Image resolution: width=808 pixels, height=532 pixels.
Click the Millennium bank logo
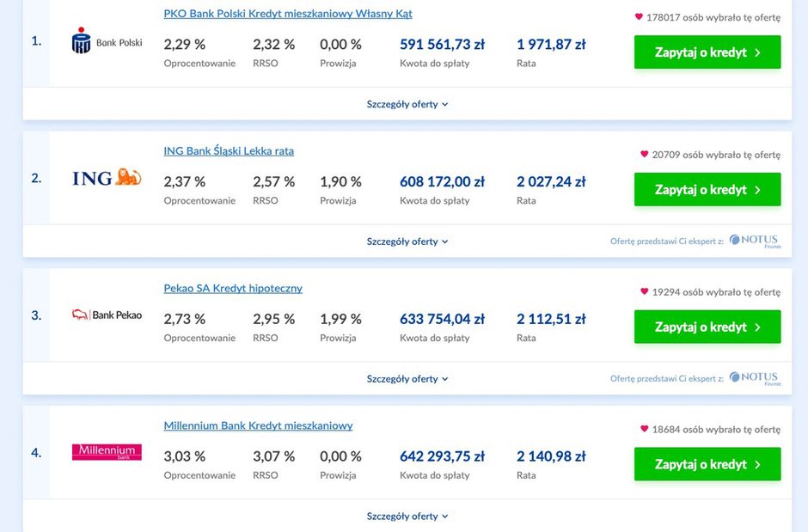click(107, 452)
